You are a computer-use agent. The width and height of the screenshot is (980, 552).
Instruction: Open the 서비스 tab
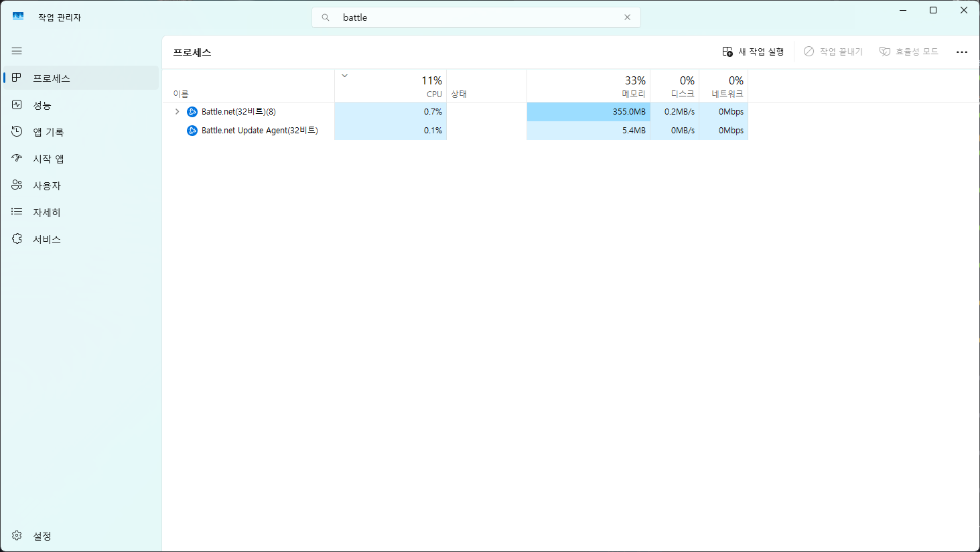click(81, 239)
